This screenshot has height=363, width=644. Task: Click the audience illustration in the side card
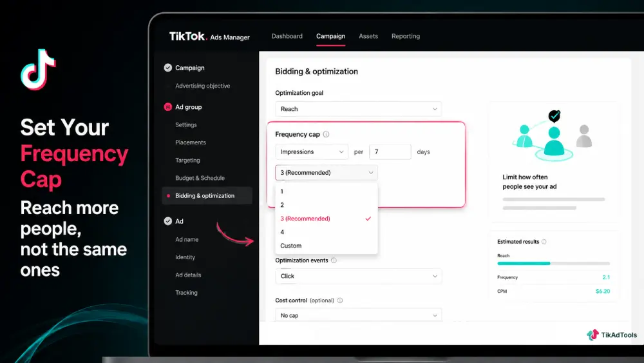pyautogui.click(x=553, y=135)
